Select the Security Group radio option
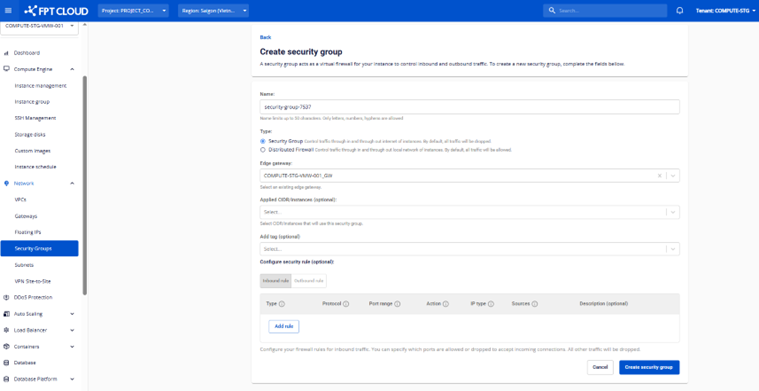Viewport: 759px width, 391px height. click(x=263, y=141)
